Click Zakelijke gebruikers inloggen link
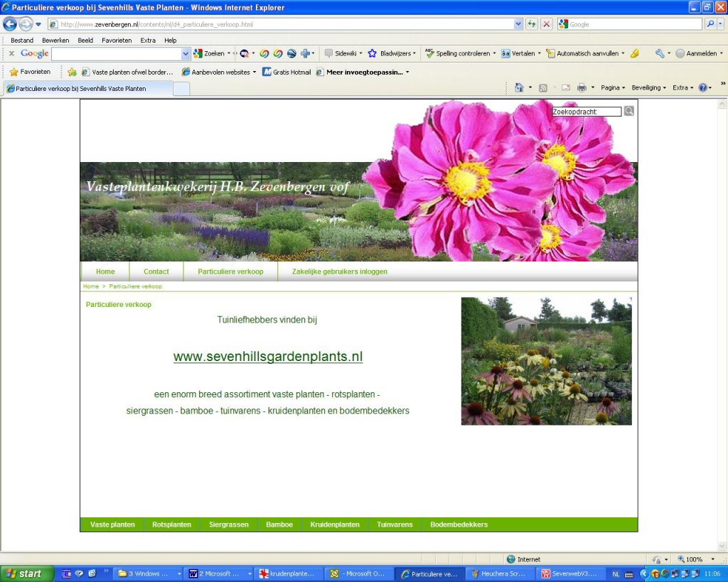 click(339, 271)
